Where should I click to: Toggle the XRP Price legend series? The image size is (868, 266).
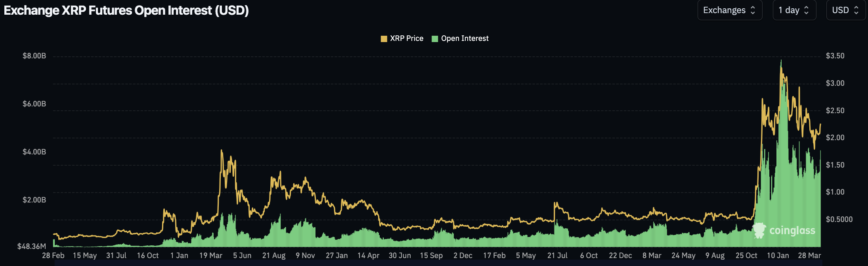[402, 39]
